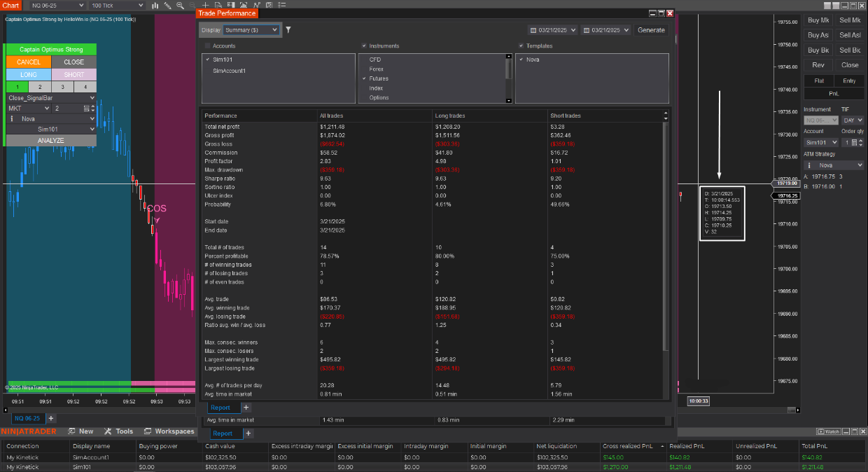
Task: Click the info icon beside Nova in Chart Trader
Action: pyautogui.click(x=809, y=165)
